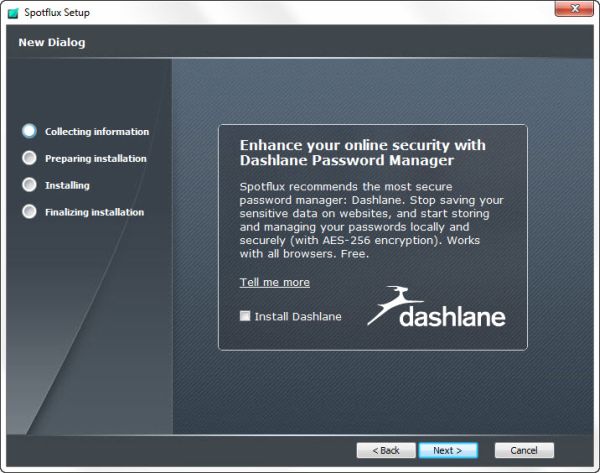The image size is (600, 473).
Task: Click the Collecting information step label
Action: click(97, 131)
